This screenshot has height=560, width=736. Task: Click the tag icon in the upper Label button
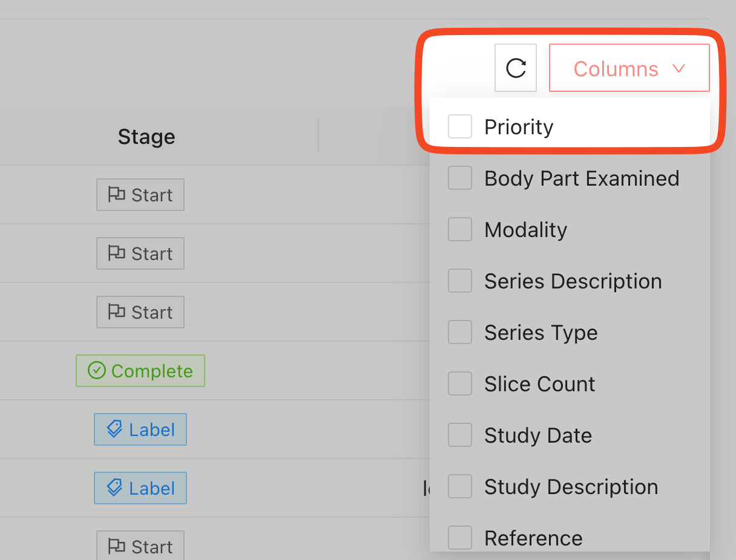pyautogui.click(x=114, y=429)
